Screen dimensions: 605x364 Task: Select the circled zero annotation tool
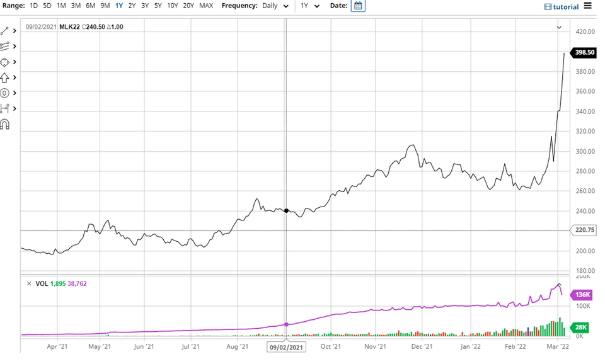coord(5,93)
